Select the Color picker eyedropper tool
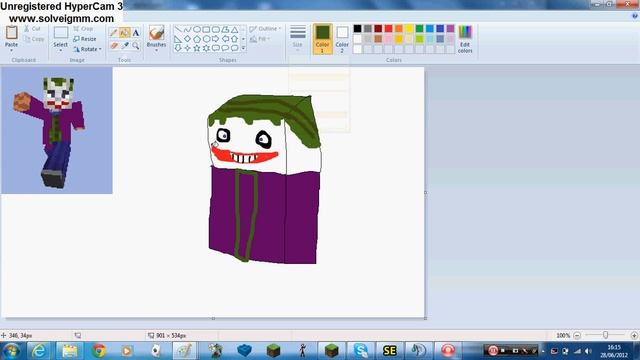 125,46
